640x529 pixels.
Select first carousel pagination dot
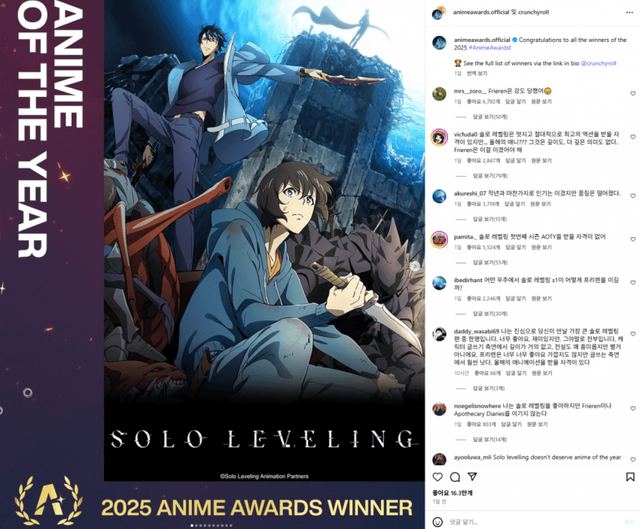point(192,526)
